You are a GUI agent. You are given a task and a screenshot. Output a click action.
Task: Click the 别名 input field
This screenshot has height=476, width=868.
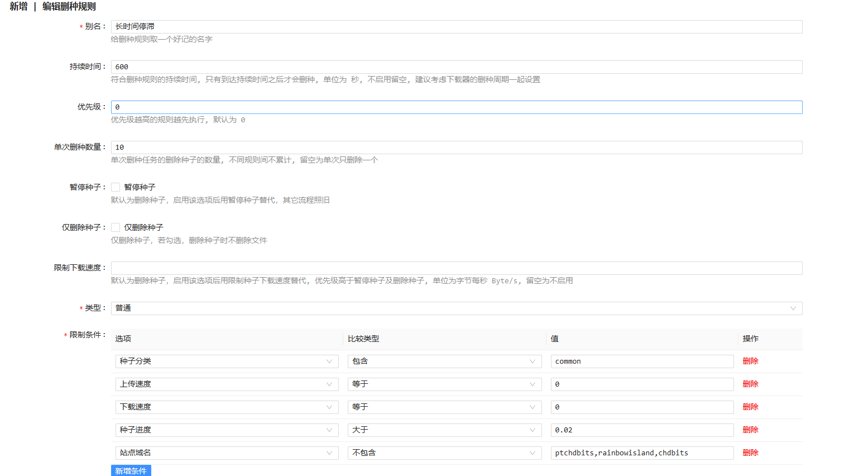(x=456, y=27)
